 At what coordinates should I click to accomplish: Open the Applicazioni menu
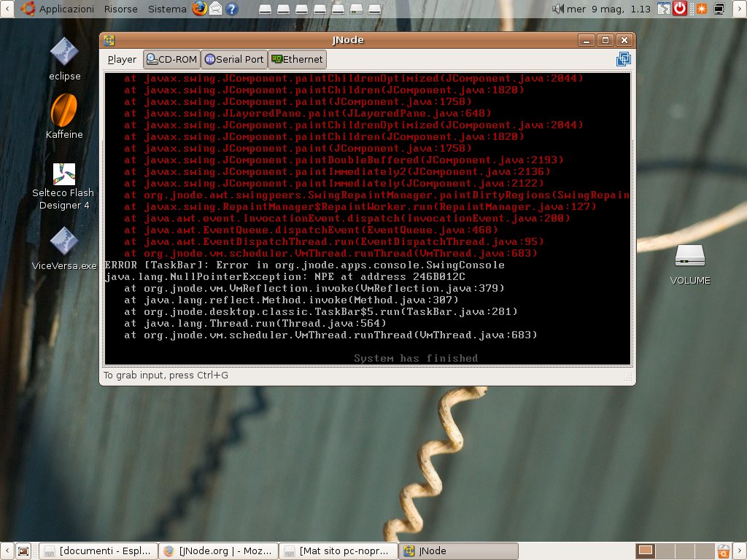58,9
